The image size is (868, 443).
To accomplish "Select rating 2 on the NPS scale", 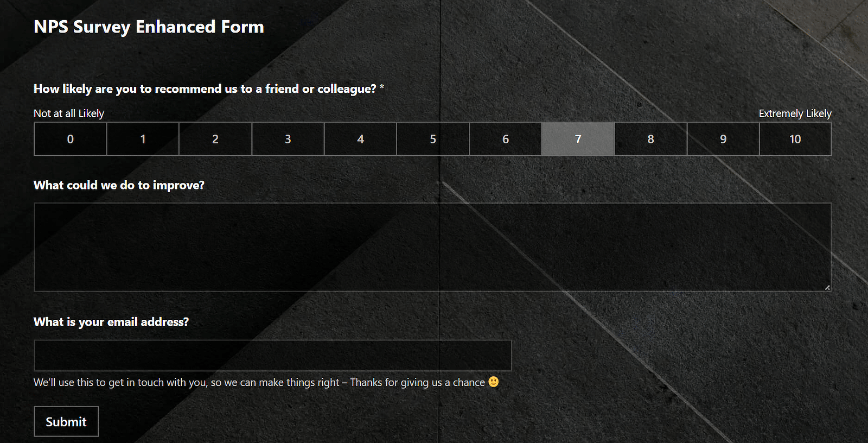I will click(215, 139).
